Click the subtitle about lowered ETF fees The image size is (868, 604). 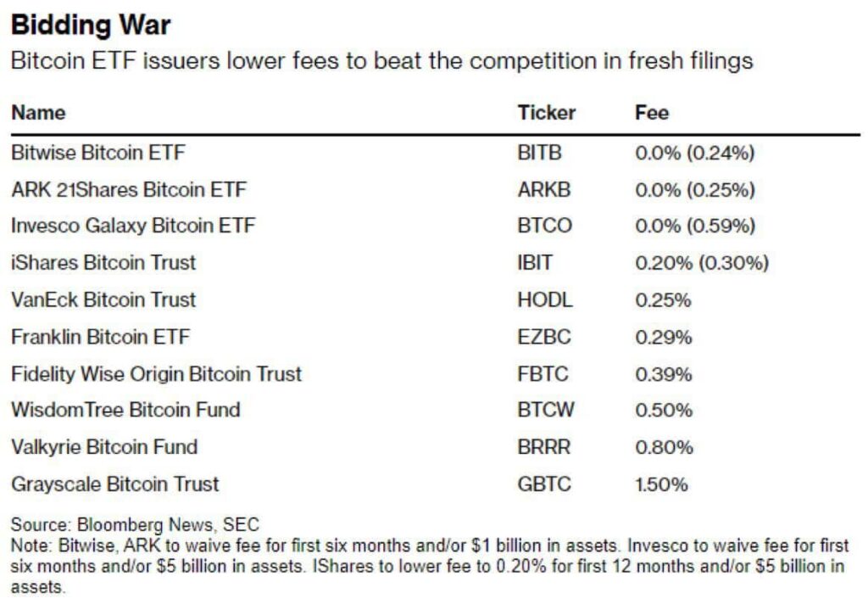pos(381,61)
